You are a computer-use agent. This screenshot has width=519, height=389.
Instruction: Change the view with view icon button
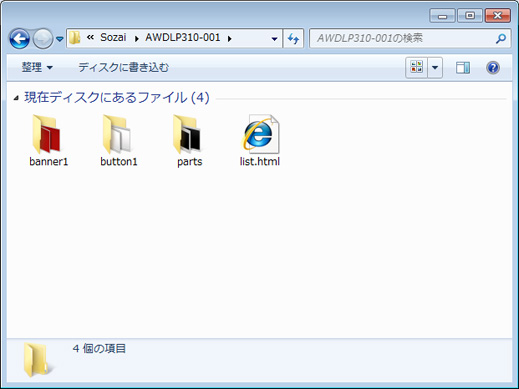(x=416, y=68)
